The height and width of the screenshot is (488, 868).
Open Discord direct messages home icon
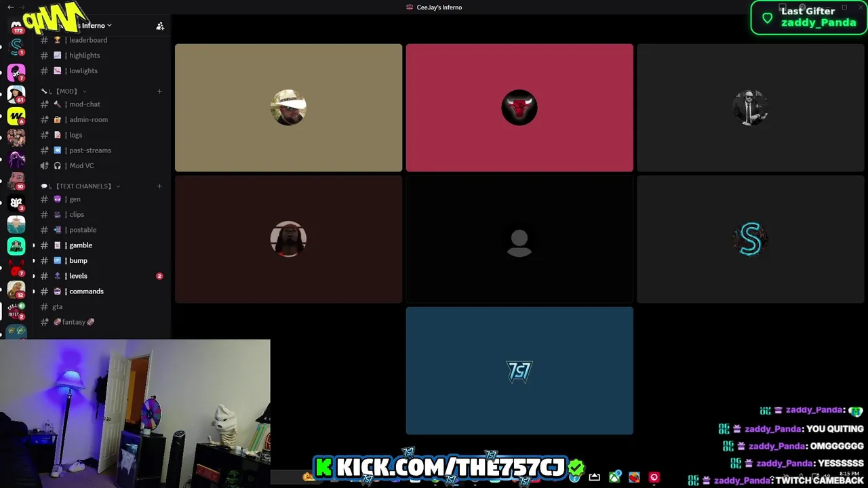pos(16,26)
